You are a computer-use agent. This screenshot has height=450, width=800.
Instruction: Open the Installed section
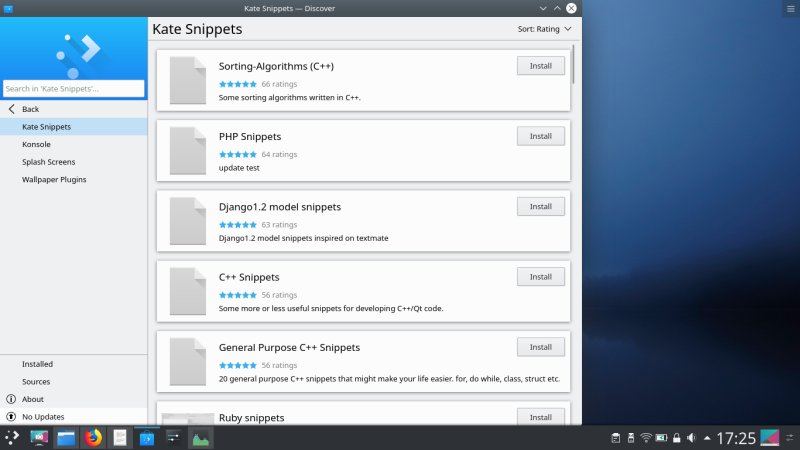tap(74, 364)
